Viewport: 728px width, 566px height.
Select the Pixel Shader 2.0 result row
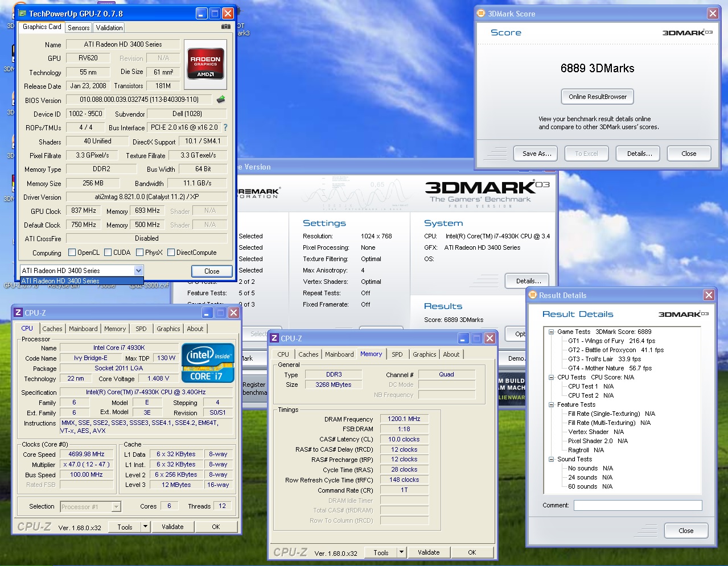(x=598, y=441)
